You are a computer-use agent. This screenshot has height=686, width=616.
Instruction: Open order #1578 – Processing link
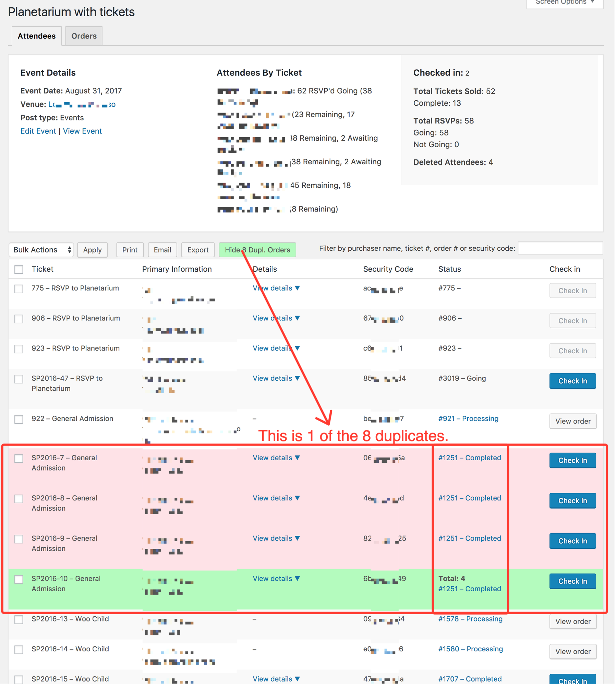470,619
